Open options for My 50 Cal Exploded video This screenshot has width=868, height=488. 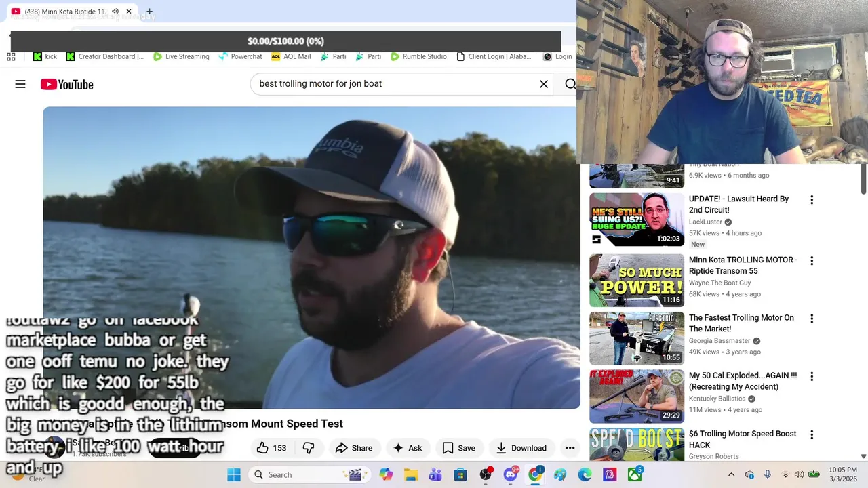(x=812, y=376)
